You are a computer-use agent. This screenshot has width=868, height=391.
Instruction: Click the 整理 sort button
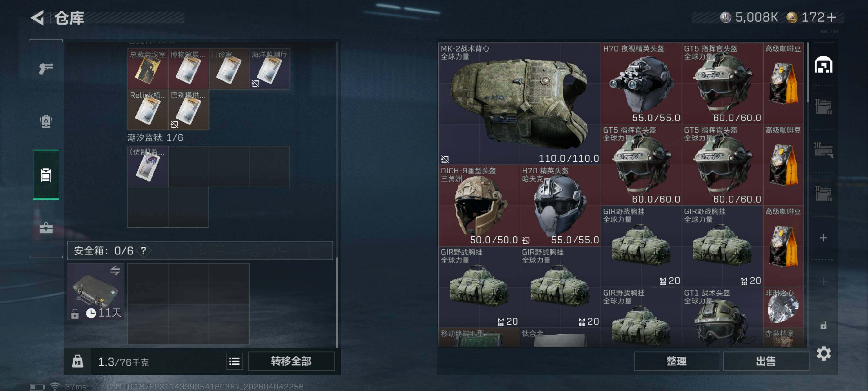click(676, 361)
